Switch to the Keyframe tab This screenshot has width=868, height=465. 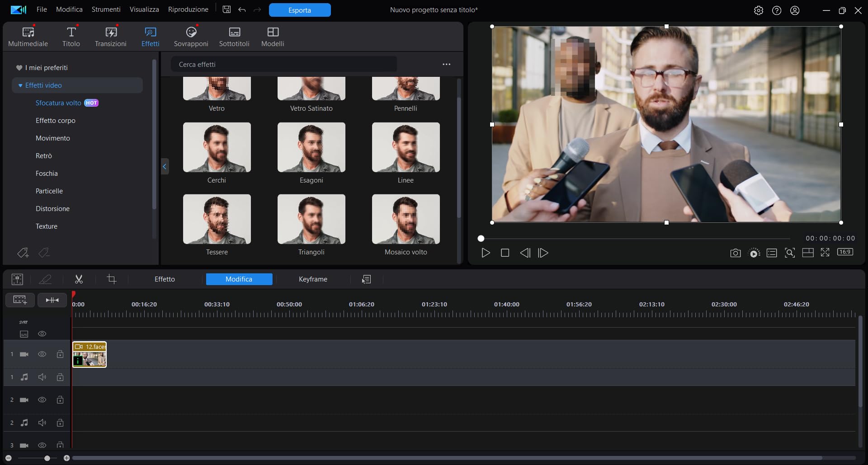(x=313, y=279)
